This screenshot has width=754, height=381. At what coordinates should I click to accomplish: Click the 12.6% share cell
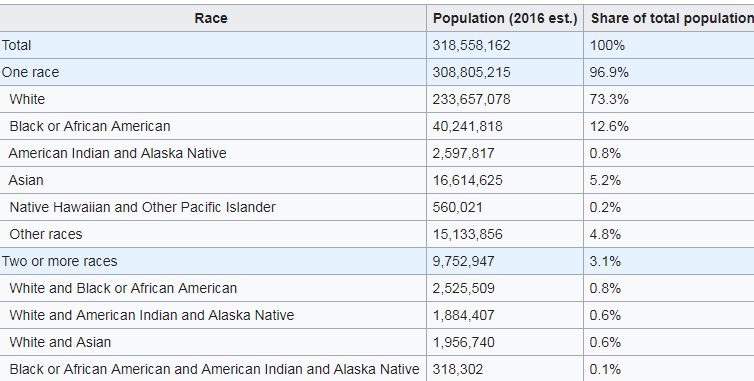coord(609,126)
